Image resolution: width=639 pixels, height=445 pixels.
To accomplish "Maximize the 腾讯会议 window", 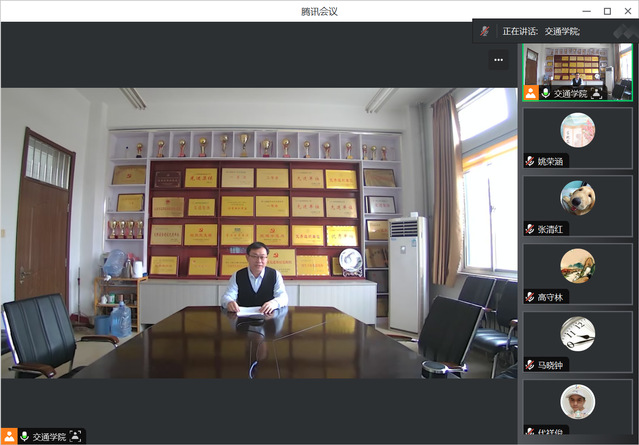I will (606, 11).
